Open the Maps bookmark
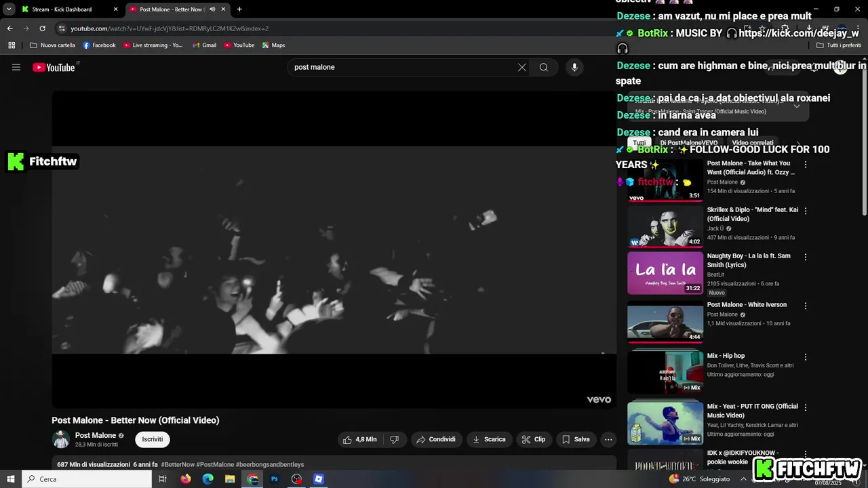This screenshot has width=868, height=488. 273,45
